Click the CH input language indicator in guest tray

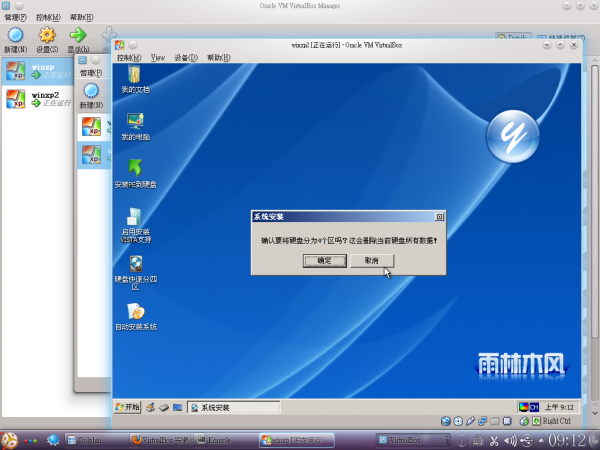[534, 407]
